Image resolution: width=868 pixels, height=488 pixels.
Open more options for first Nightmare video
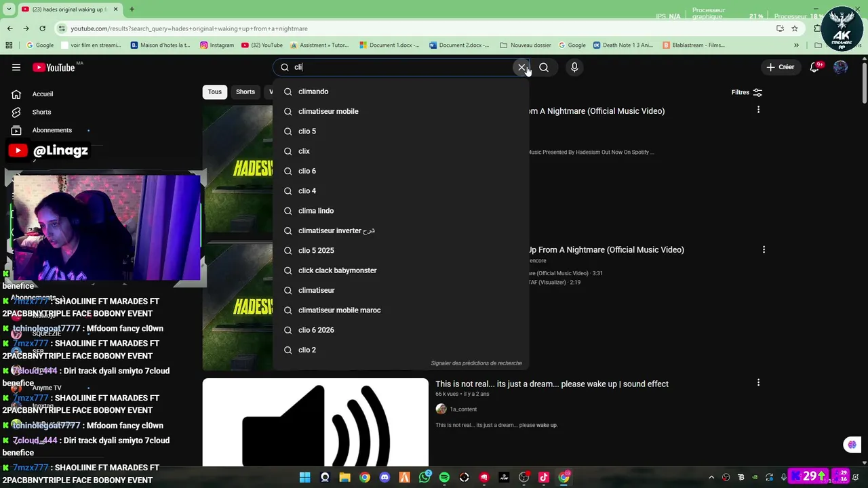(758, 110)
